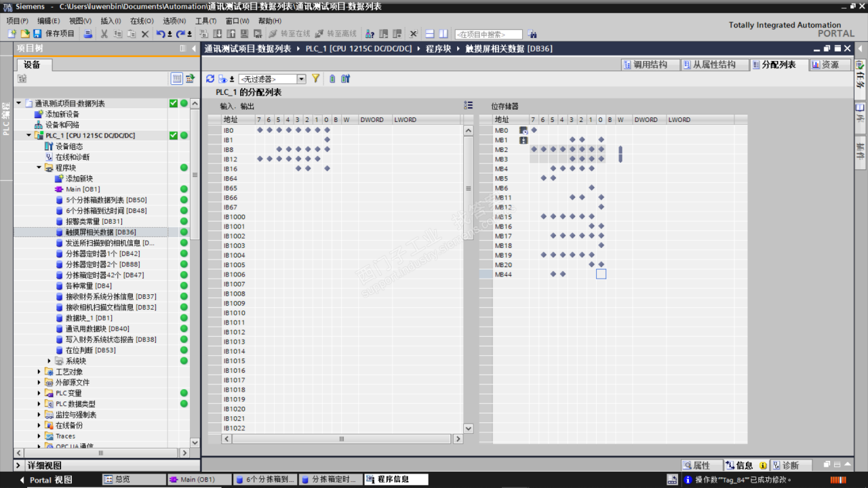This screenshot has height=488, width=868.
Task: Open Main [OB1] block
Action: click(83, 189)
